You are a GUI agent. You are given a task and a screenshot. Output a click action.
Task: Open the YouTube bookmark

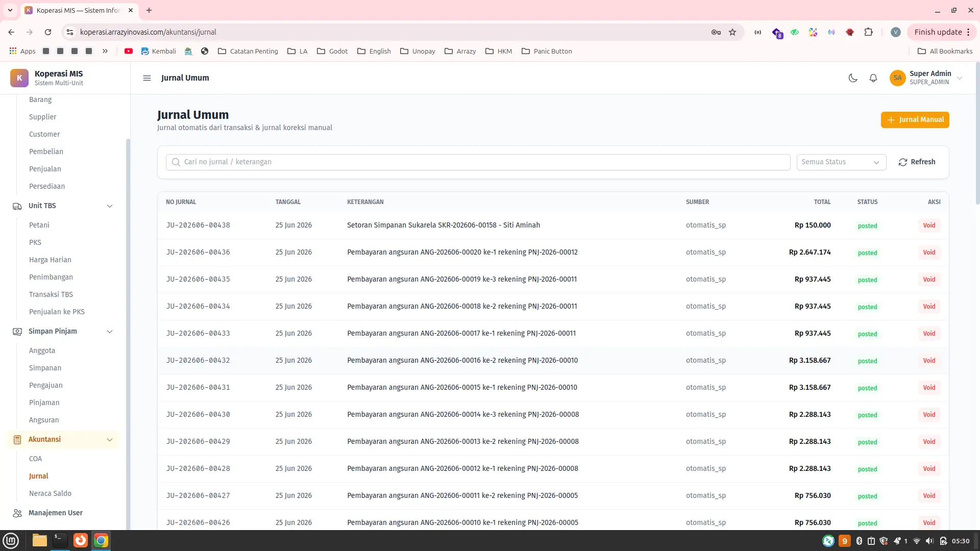(x=129, y=52)
